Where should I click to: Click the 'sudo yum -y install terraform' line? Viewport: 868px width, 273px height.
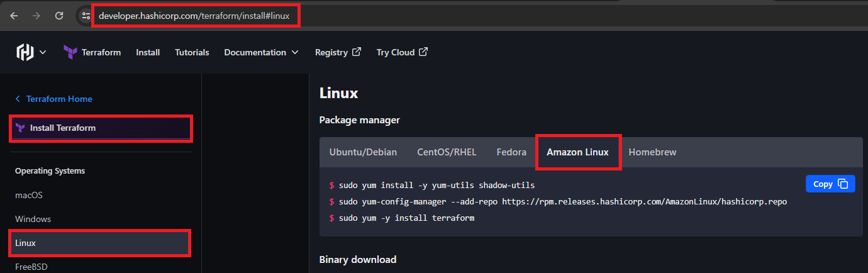pyautogui.click(x=402, y=218)
